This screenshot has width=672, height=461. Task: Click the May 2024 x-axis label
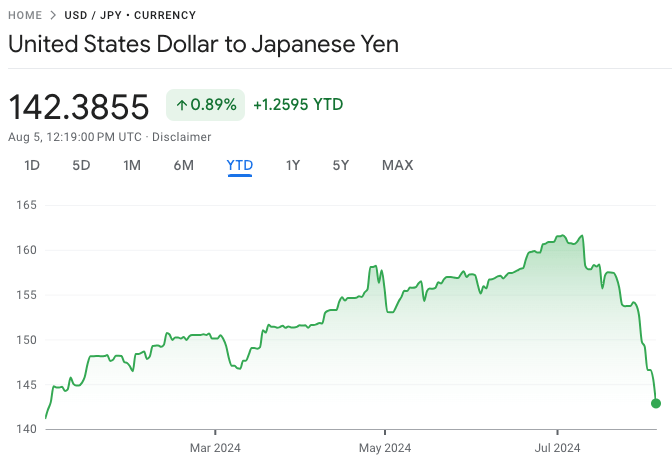point(385,447)
